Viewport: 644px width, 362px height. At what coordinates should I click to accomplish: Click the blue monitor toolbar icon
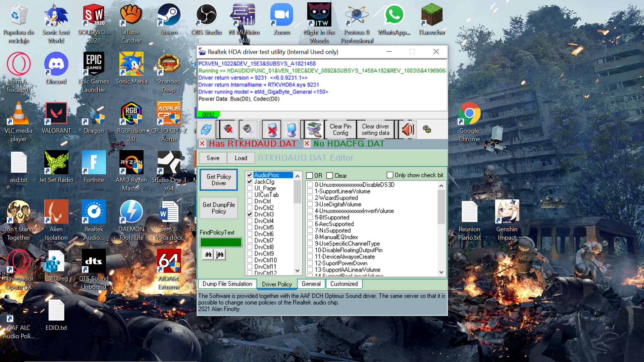click(x=291, y=129)
